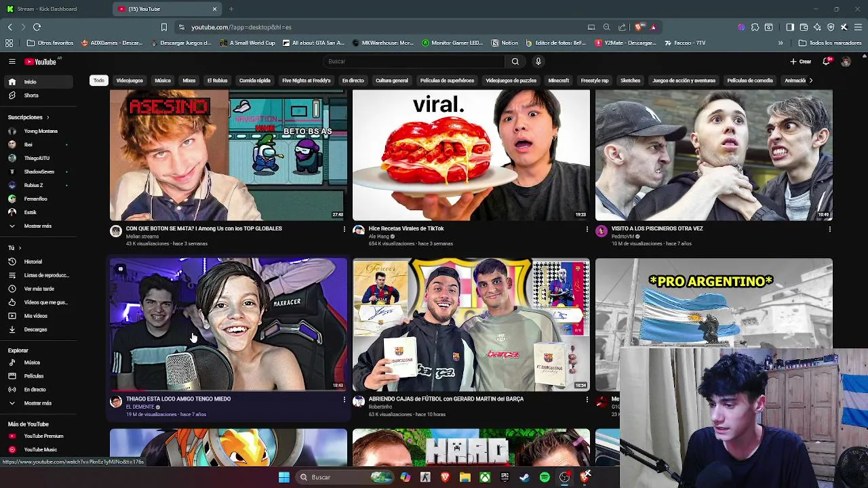The image size is (868, 488).
Task: Open the Windows Start menu
Action: tap(284, 477)
